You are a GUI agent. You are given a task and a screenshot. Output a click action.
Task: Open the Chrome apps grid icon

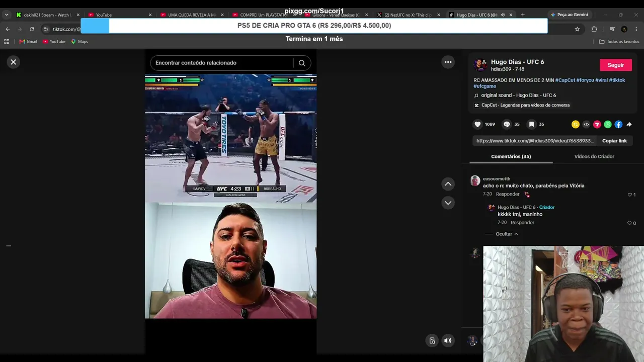click(x=7, y=42)
